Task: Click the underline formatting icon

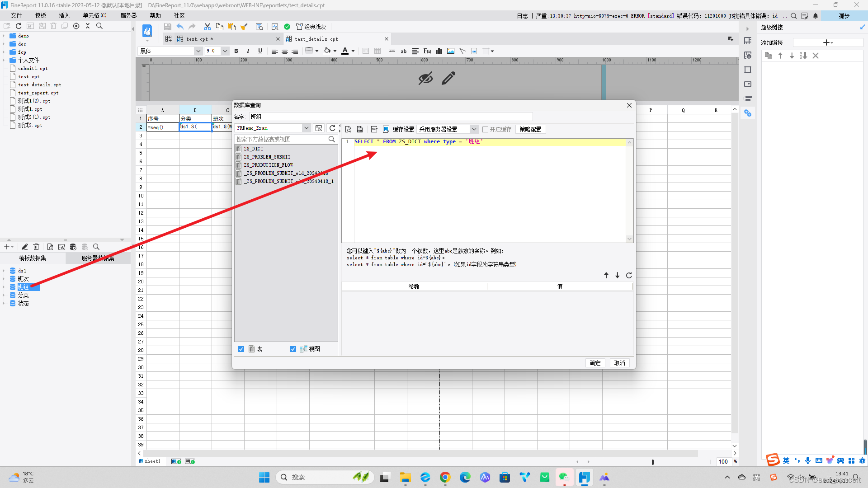Action: (x=259, y=51)
